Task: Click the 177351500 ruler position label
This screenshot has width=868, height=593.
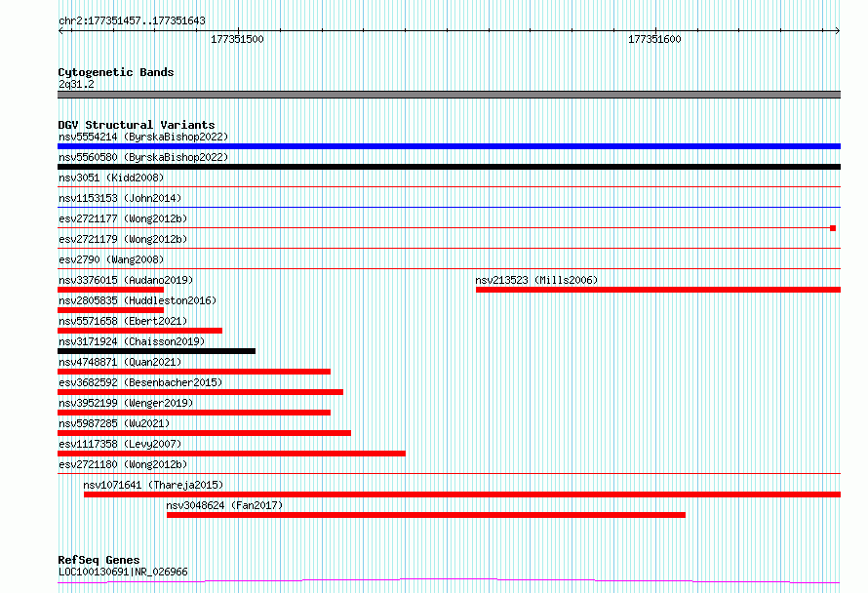Action: (x=237, y=39)
